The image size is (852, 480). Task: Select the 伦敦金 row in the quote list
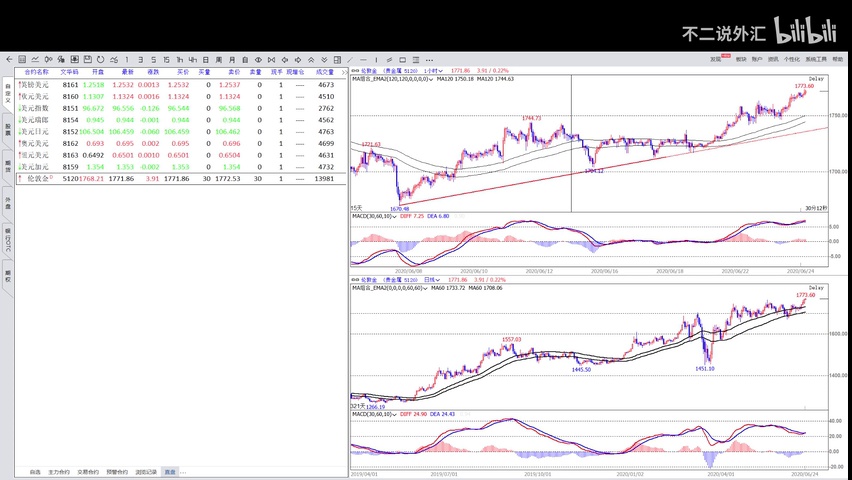pyautogui.click(x=38, y=179)
